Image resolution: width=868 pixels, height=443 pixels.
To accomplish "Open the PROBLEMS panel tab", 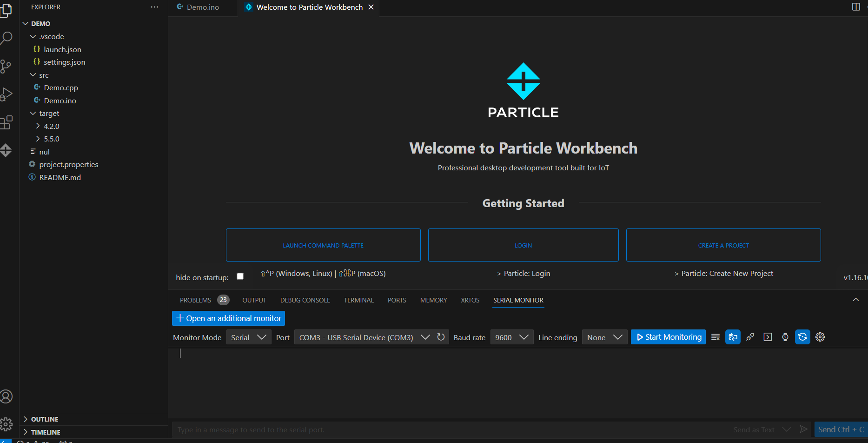I will point(196,300).
